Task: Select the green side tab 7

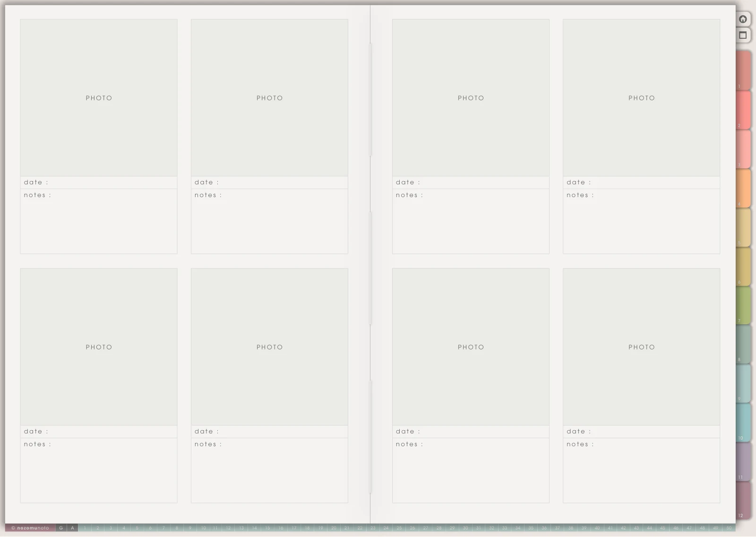Action: (743, 305)
